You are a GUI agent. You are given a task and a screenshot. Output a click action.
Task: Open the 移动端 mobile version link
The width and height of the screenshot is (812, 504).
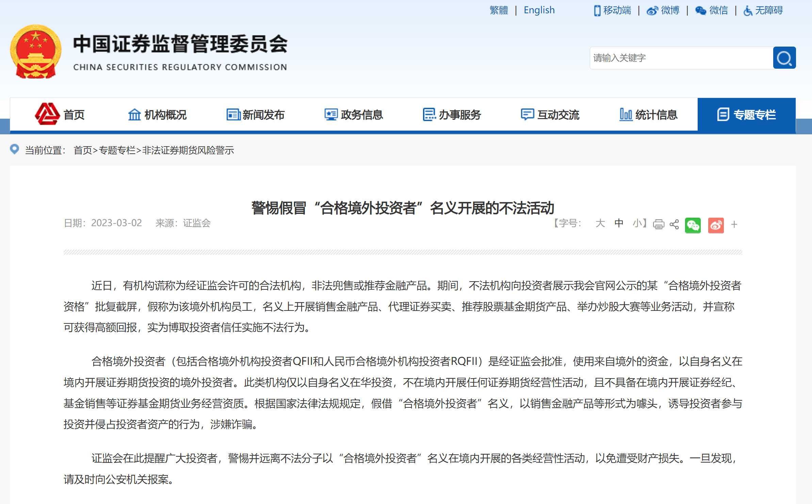click(x=613, y=11)
